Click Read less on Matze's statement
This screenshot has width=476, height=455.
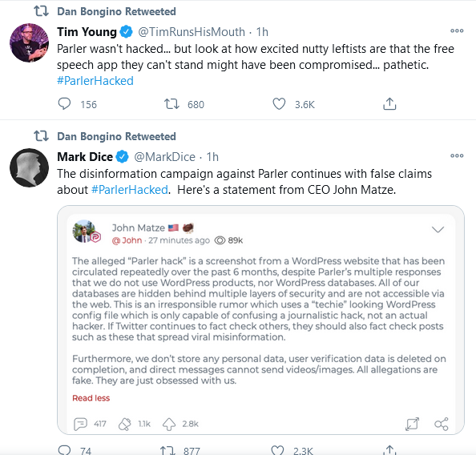(x=91, y=398)
